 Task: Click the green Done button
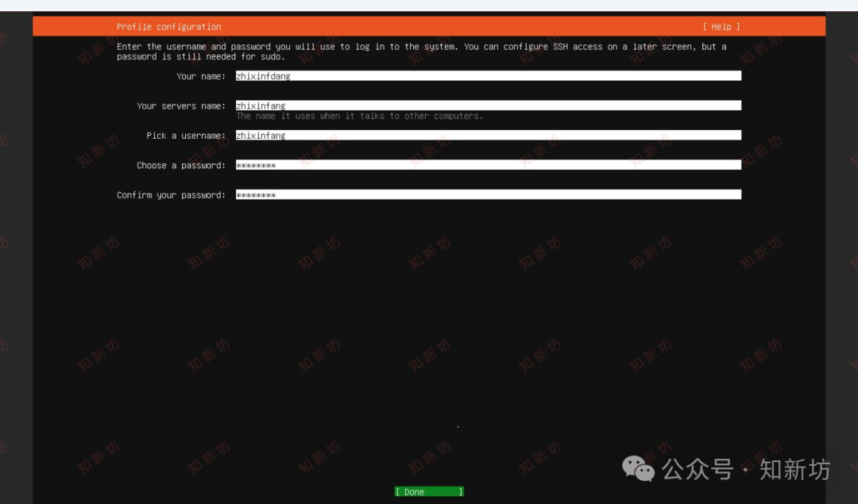pyautogui.click(x=429, y=491)
